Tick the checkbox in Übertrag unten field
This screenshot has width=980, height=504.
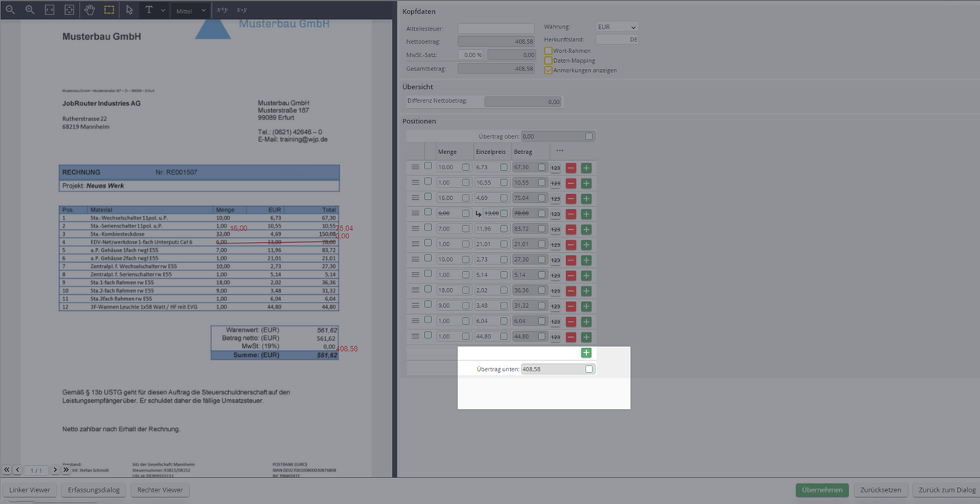(588, 369)
